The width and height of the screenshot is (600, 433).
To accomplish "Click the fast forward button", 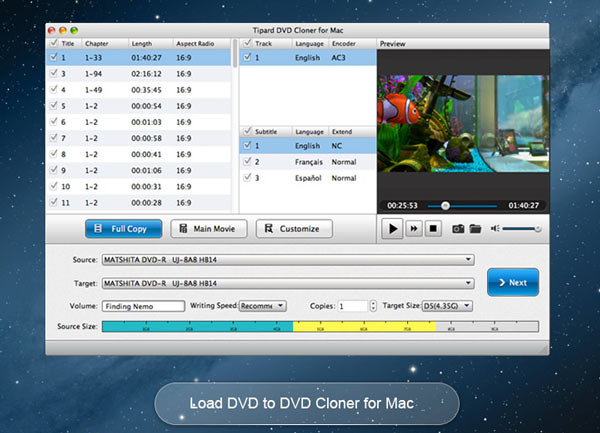I will pyautogui.click(x=414, y=229).
